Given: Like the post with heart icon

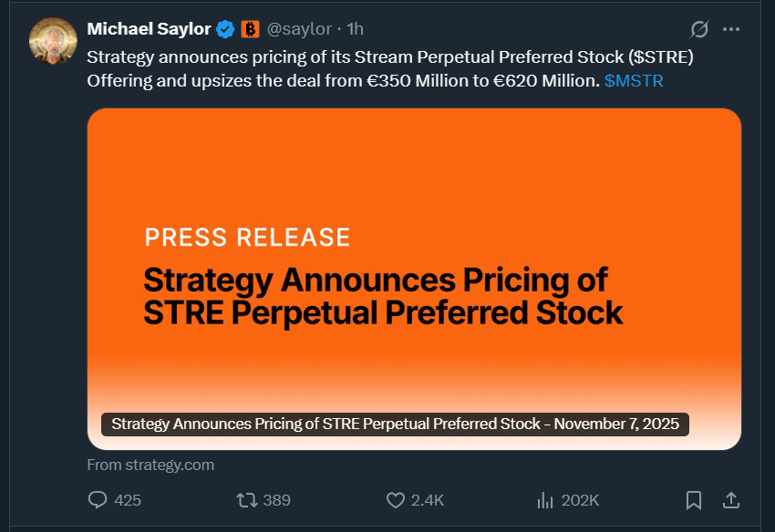Looking at the screenshot, I should coord(396,500).
